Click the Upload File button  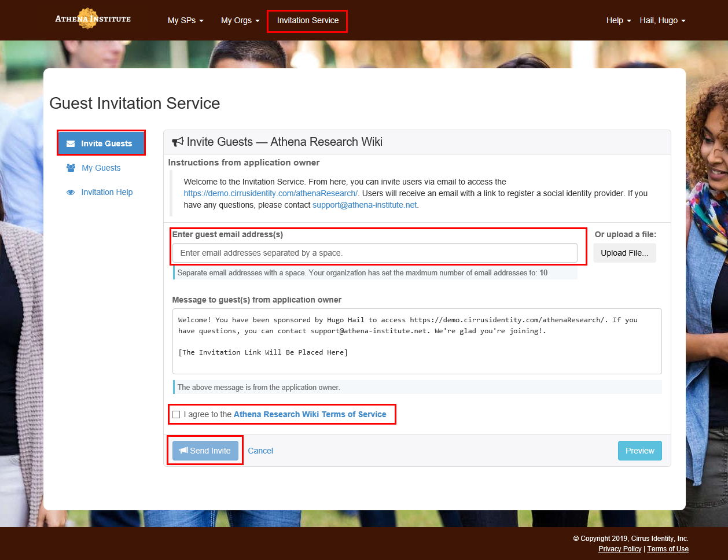click(x=624, y=253)
